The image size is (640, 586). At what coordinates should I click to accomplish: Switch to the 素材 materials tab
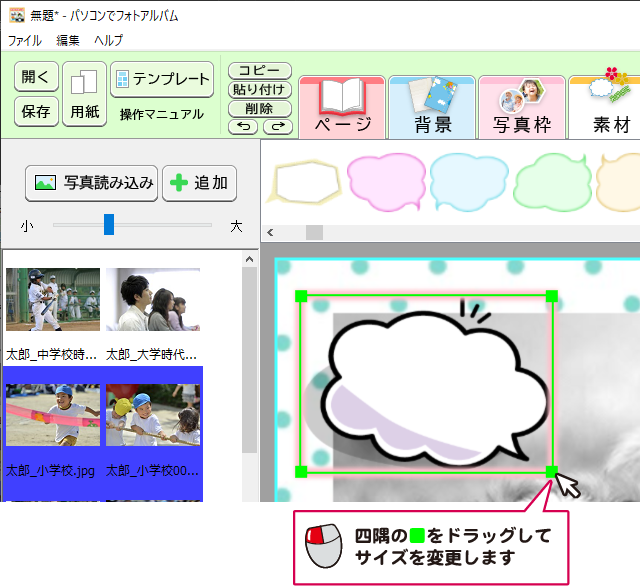coord(606,108)
